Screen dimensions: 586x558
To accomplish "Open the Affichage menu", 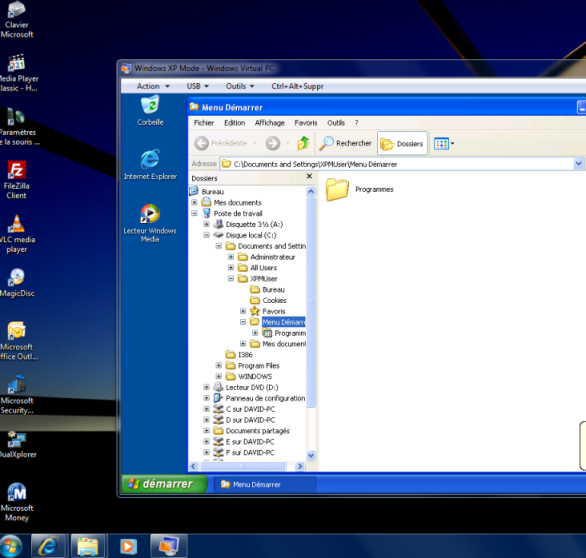I will [269, 123].
